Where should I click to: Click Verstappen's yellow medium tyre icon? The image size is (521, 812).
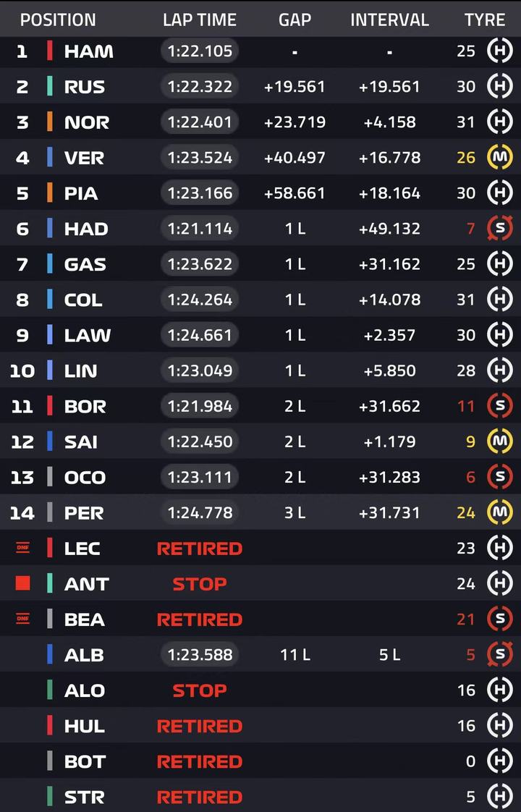coord(500,158)
